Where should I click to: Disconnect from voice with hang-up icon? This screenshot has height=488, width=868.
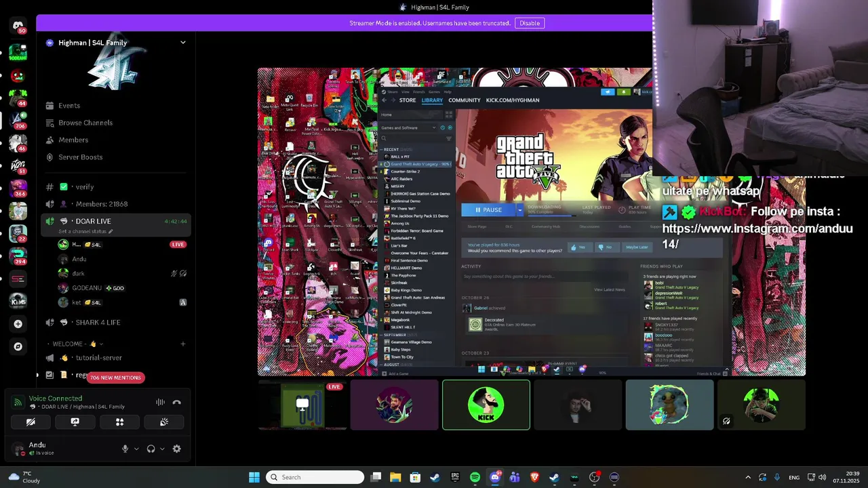pyautogui.click(x=177, y=402)
